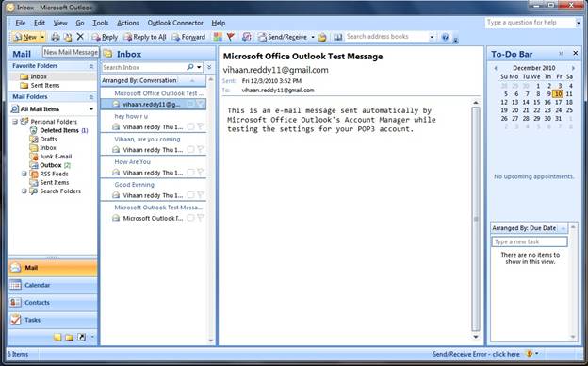Open Deleted Items folder
The image size is (588, 366).
coord(59,130)
